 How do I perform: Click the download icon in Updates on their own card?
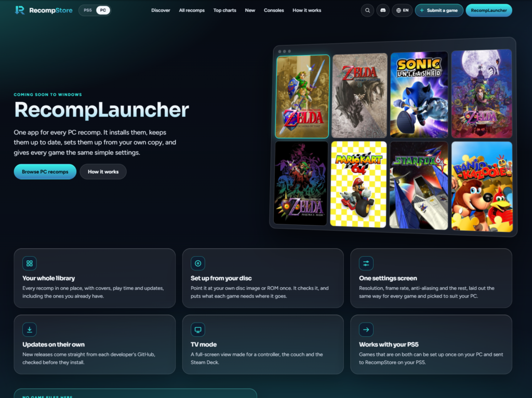tap(30, 329)
